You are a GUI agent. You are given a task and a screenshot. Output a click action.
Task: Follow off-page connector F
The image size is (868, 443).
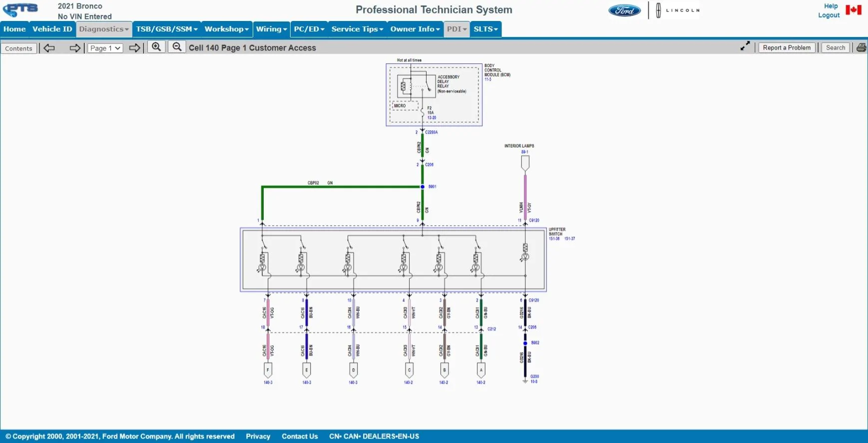point(268,370)
